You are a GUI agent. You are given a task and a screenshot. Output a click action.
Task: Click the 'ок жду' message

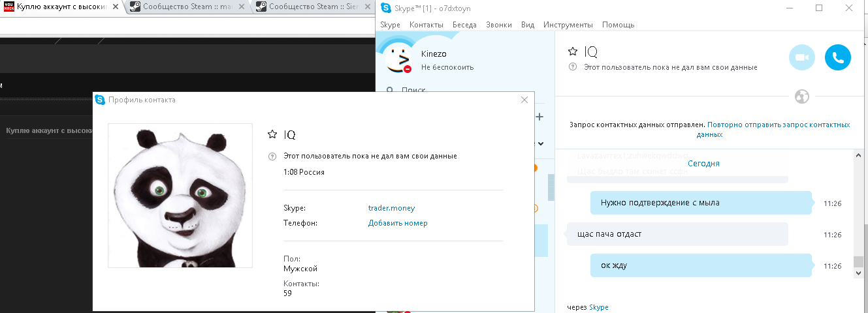click(x=701, y=265)
